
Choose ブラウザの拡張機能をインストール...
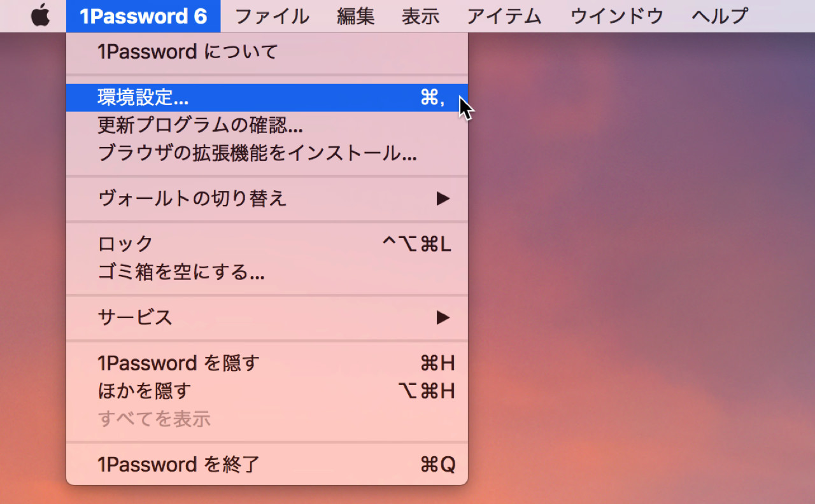(267, 153)
